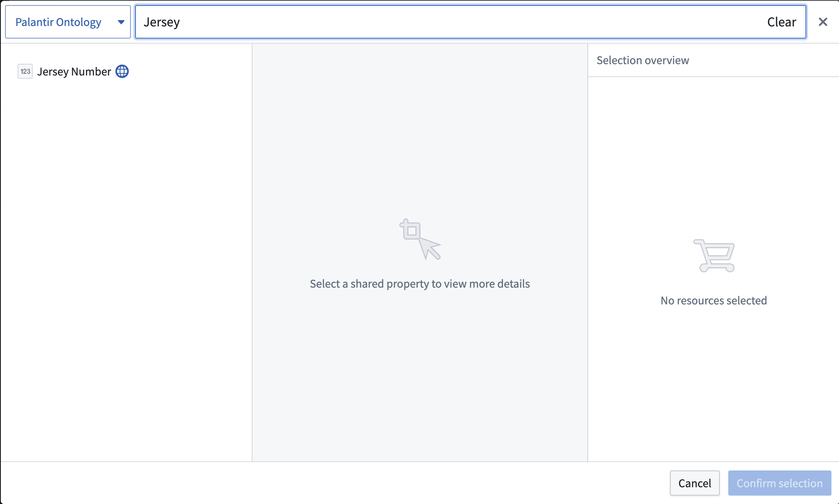Click the 123 numeric type icon
The height and width of the screenshot is (504, 839).
point(25,71)
